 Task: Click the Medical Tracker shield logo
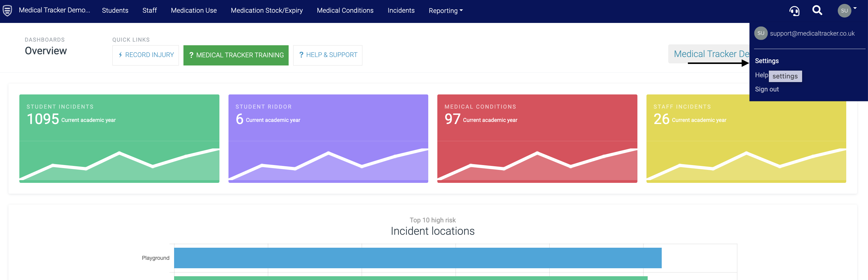point(8,11)
